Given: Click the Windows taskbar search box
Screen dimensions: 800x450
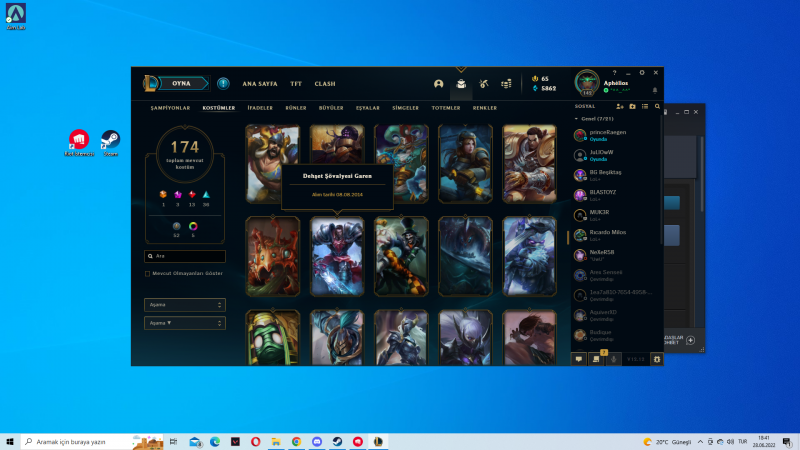Looking at the screenshot, I should (x=92, y=441).
